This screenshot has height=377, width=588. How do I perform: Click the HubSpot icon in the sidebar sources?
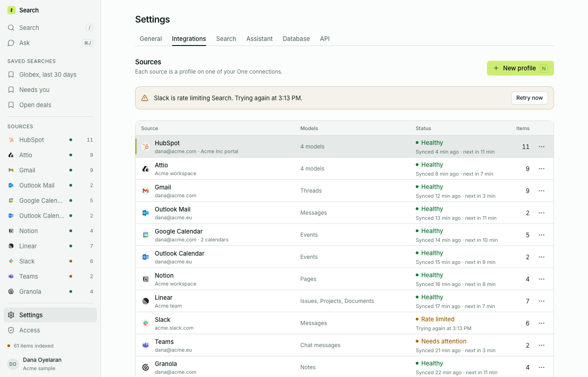pos(11,140)
